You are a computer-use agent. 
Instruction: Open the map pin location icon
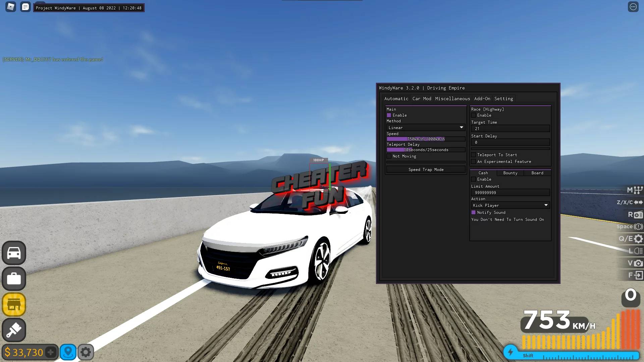click(x=68, y=352)
